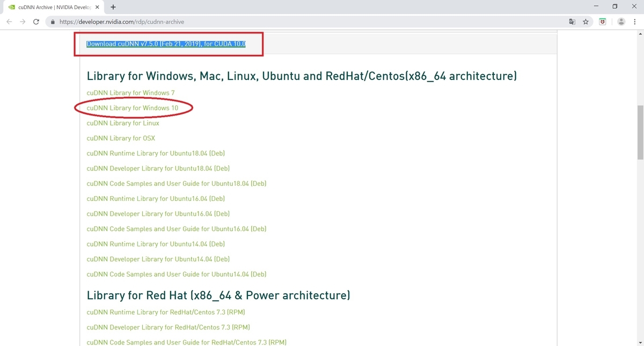Download cuDNN Library for Windows 10
Screen dimensions: 644x346
pyautogui.click(x=132, y=108)
